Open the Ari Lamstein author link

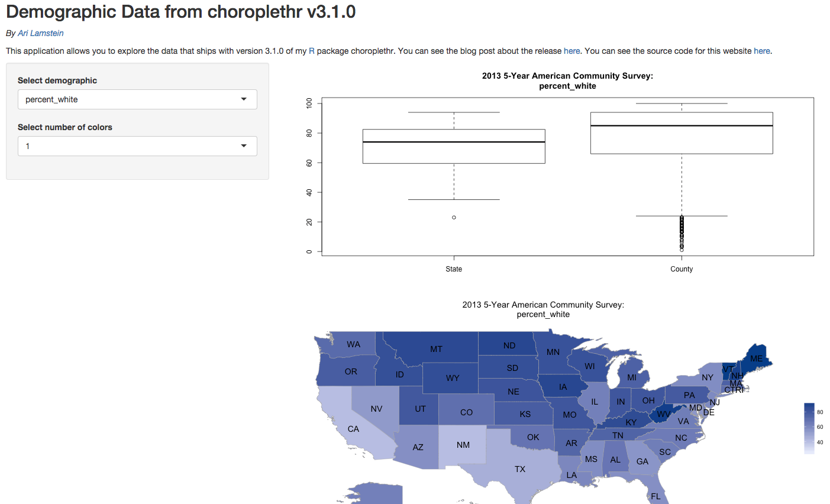[x=40, y=33]
